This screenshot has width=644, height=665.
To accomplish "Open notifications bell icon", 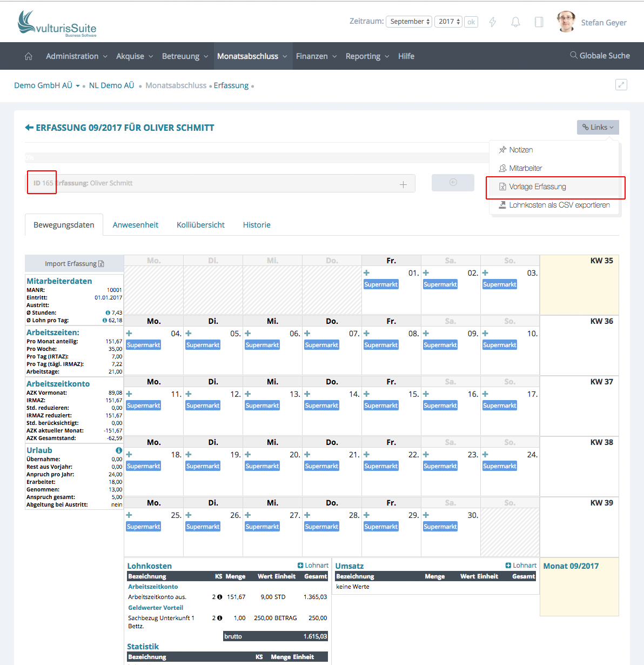I will click(x=516, y=22).
